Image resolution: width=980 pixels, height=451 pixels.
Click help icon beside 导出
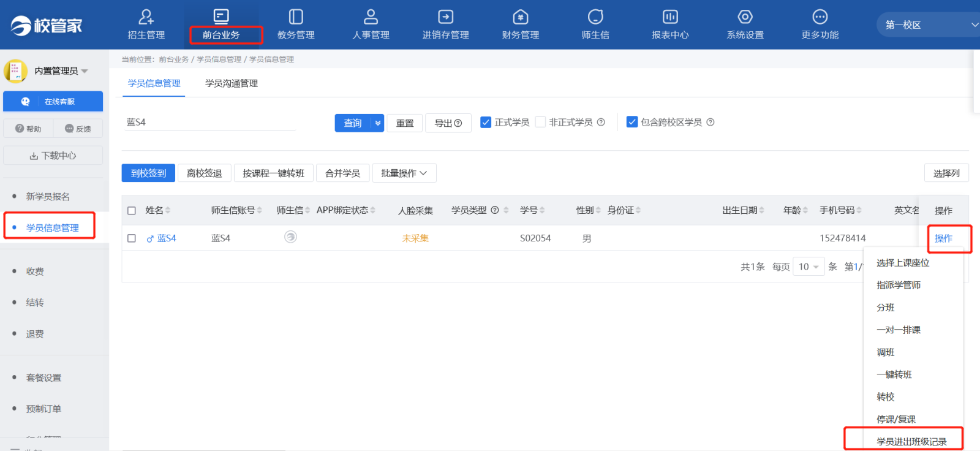[x=458, y=123]
